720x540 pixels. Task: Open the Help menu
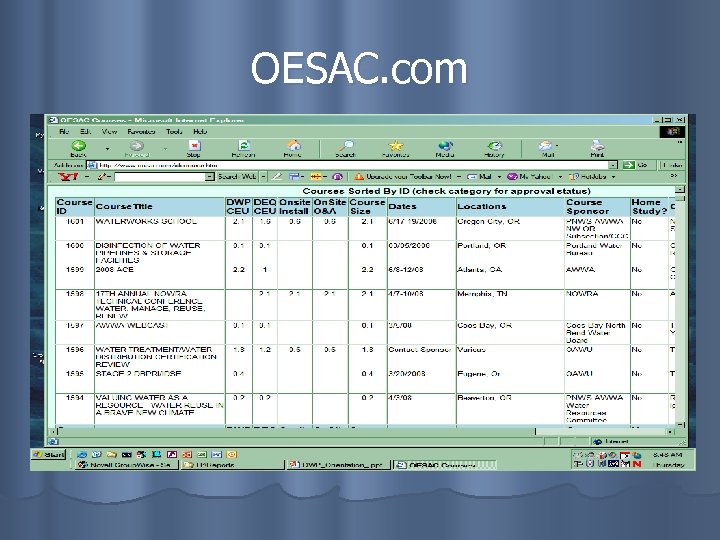coord(200,132)
